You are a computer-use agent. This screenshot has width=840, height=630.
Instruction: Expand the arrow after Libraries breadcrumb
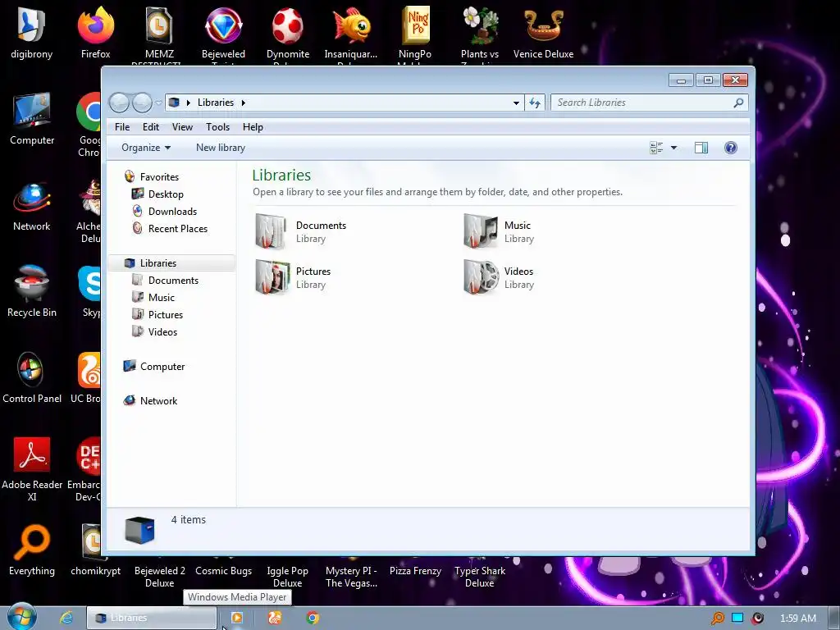(243, 103)
